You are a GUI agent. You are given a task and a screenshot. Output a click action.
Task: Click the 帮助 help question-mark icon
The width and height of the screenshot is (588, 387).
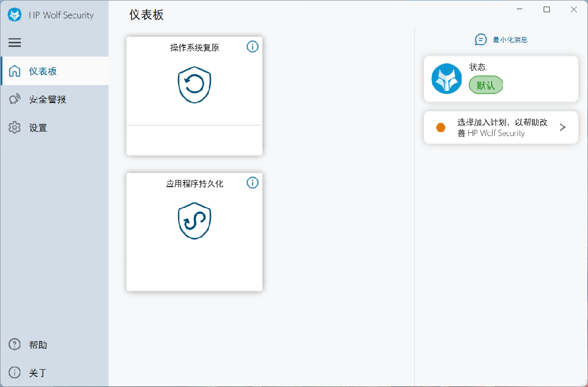(15, 344)
